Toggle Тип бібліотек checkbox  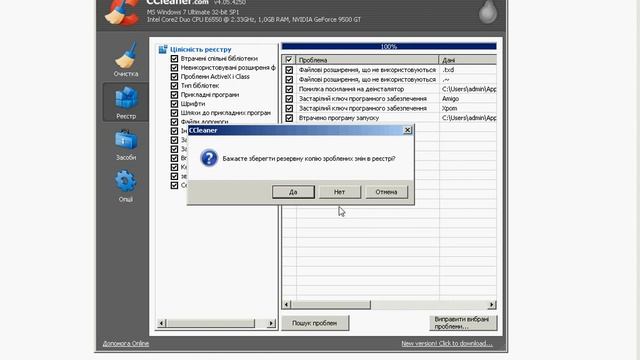174,86
